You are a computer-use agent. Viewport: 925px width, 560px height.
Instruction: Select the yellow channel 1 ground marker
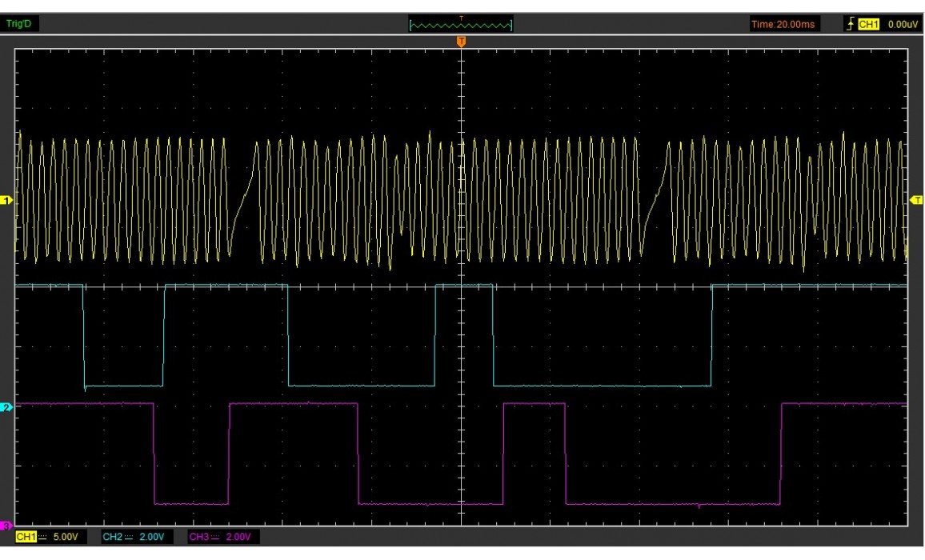coord(7,200)
